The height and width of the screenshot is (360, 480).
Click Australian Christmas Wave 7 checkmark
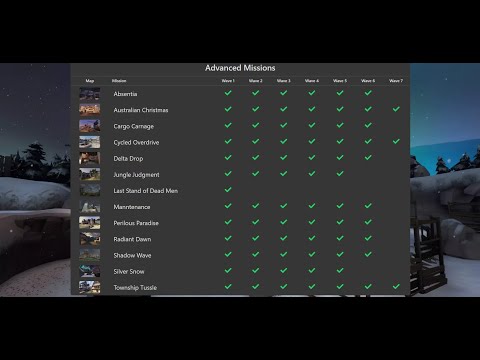(x=396, y=109)
